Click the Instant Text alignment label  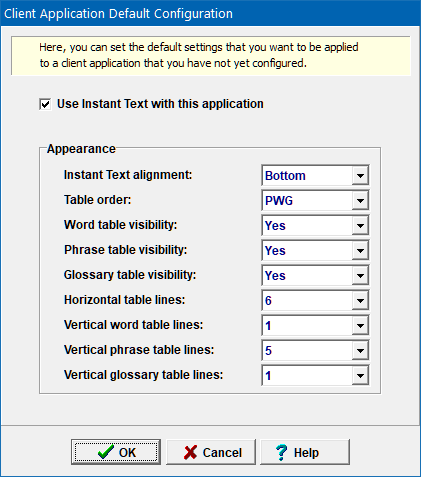pos(128,175)
